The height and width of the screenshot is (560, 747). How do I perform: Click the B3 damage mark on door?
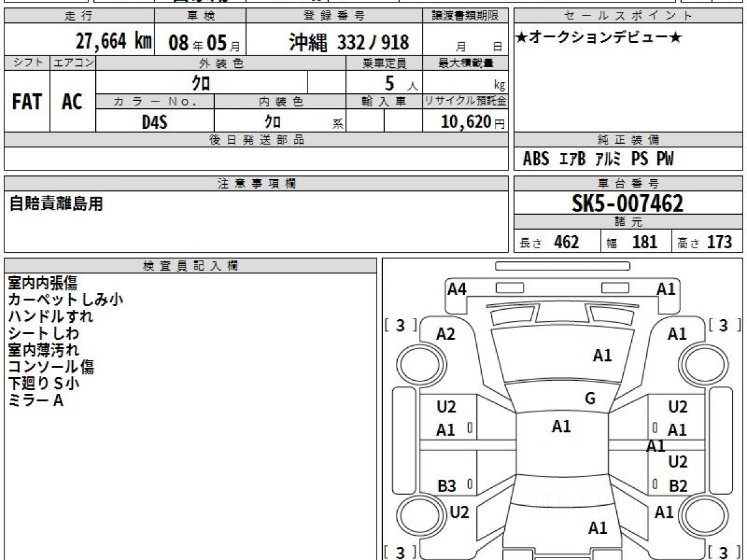pyautogui.click(x=446, y=486)
